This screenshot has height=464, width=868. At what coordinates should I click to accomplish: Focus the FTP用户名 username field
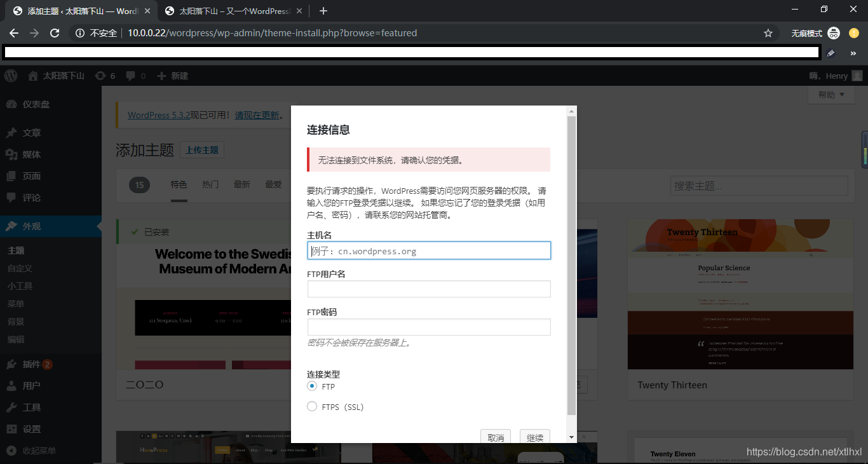tap(429, 289)
